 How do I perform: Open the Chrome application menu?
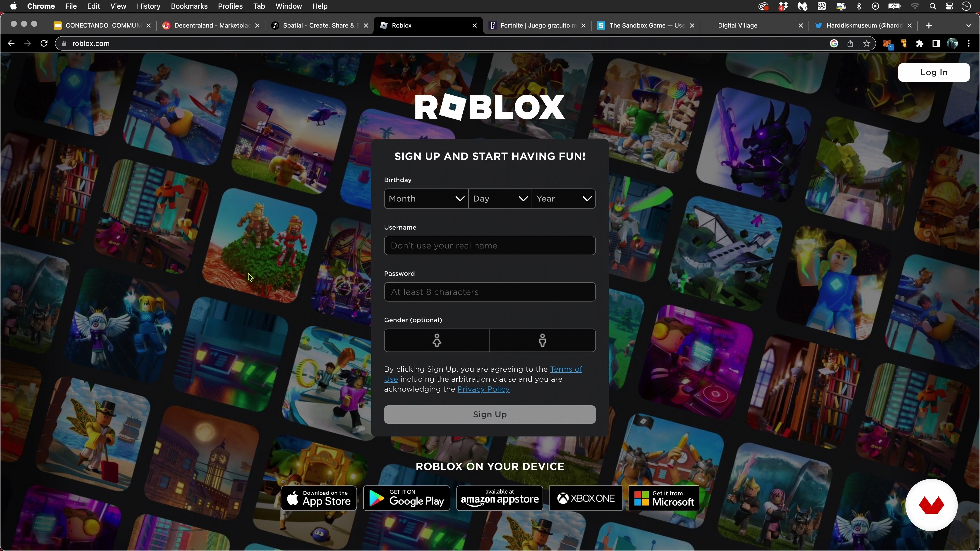click(x=41, y=6)
